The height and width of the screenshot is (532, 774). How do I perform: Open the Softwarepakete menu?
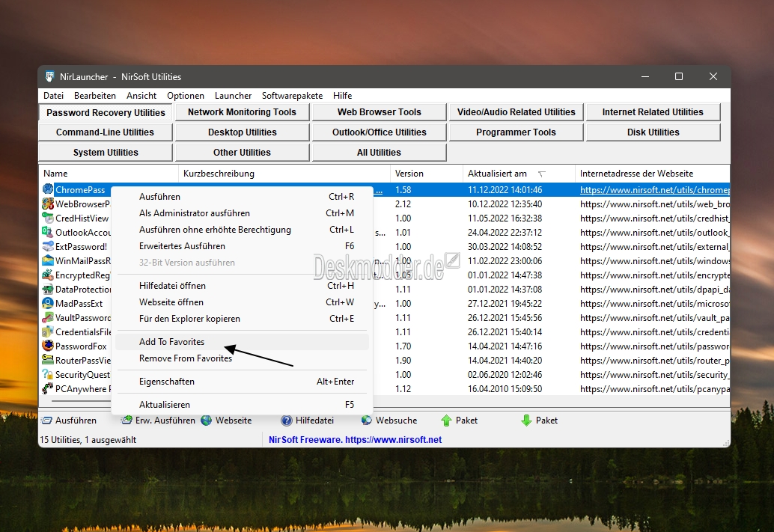click(292, 96)
